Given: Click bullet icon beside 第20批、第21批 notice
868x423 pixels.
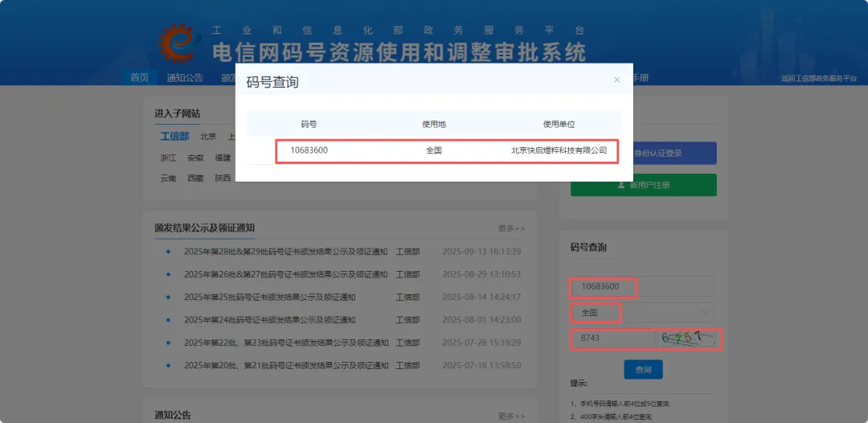Looking at the screenshot, I should [168, 365].
